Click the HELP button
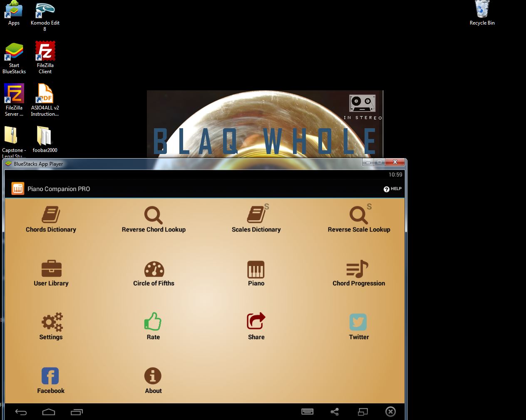Image resolution: width=526 pixels, height=420 pixels. pyautogui.click(x=392, y=189)
